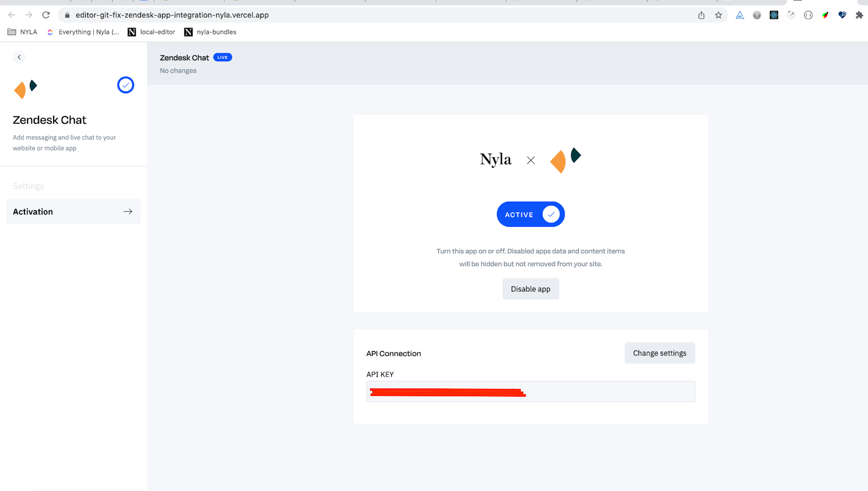
Task: Click the blue checkmark next to Zendesk Chat
Action: pos(125,85)
